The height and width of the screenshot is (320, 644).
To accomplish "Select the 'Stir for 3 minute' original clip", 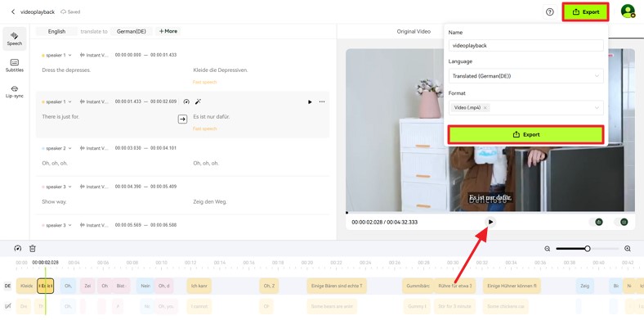I will (455, 306).
